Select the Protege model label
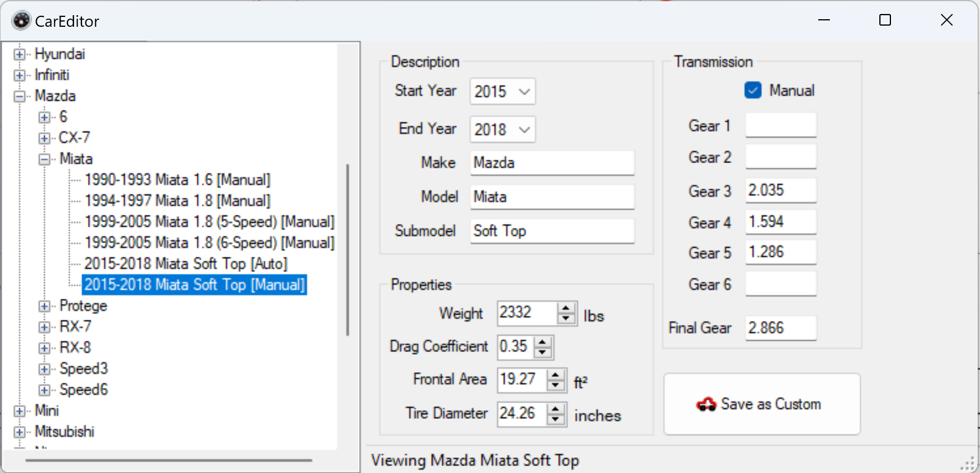Image resolution: width=980 pixels, height=473 pixels. pos(83,306)
